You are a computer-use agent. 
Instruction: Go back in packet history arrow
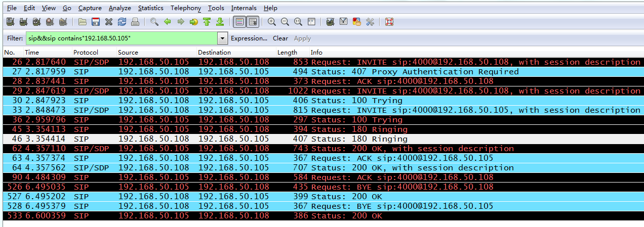click(x=168, y=22)
